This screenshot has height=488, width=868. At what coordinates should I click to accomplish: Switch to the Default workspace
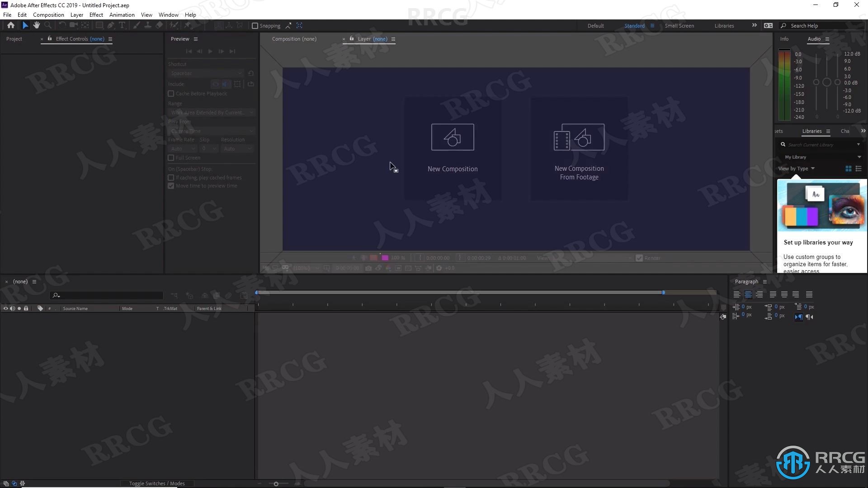pyautogui.click(x=595, y=26)
